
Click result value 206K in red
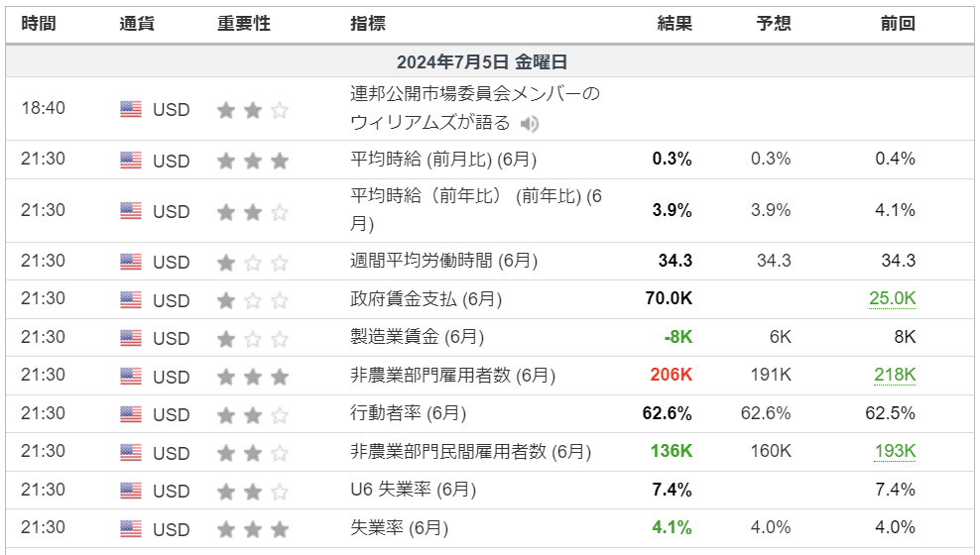671,375
